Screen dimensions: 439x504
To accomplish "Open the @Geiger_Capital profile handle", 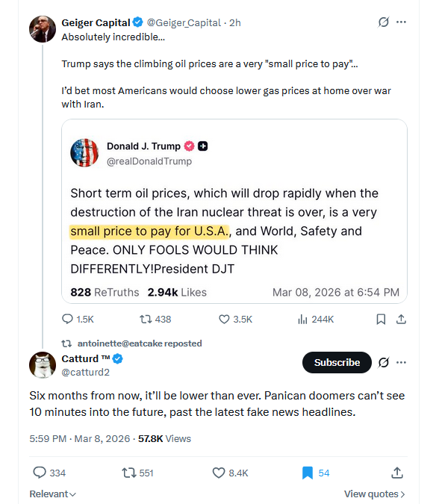I will tap(184, 23).
